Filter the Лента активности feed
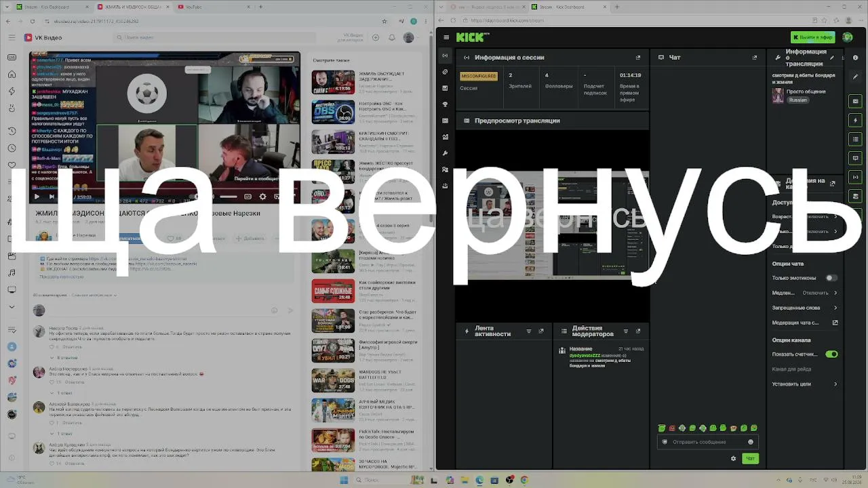This screenshot has width=868, height=488. pyautogui.click(x=528, y=331)
